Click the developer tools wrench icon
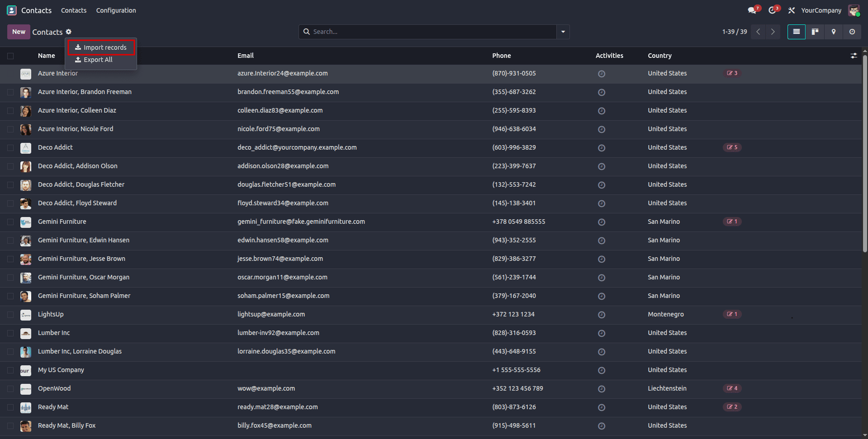Screen dimensions: 868x439 [791, 10]
